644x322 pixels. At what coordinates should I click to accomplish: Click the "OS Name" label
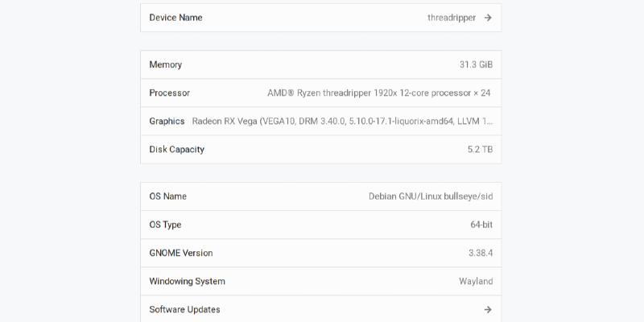pyautogui.click(x=168, y=196)
